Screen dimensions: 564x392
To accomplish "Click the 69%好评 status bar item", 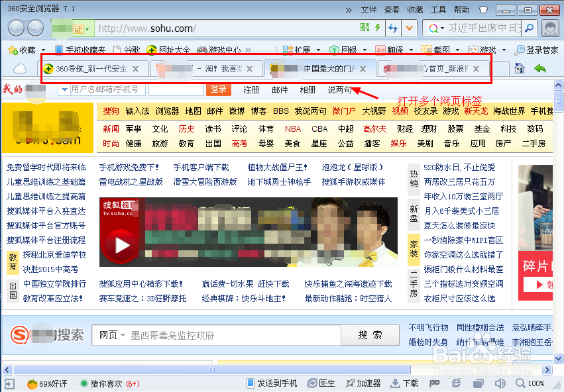I will (x=47, y=384).
